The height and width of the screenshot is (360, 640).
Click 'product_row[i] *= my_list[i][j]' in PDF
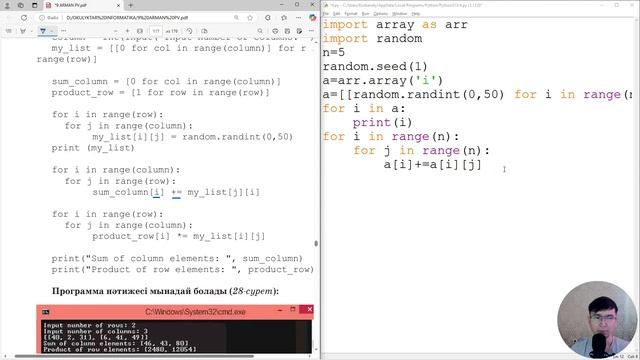click(x=178, y=236)
